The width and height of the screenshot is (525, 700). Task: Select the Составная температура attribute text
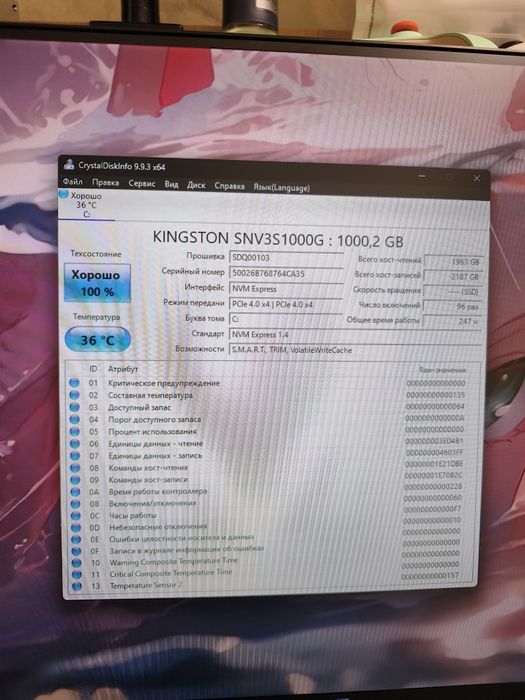click(x=150, y=395)
